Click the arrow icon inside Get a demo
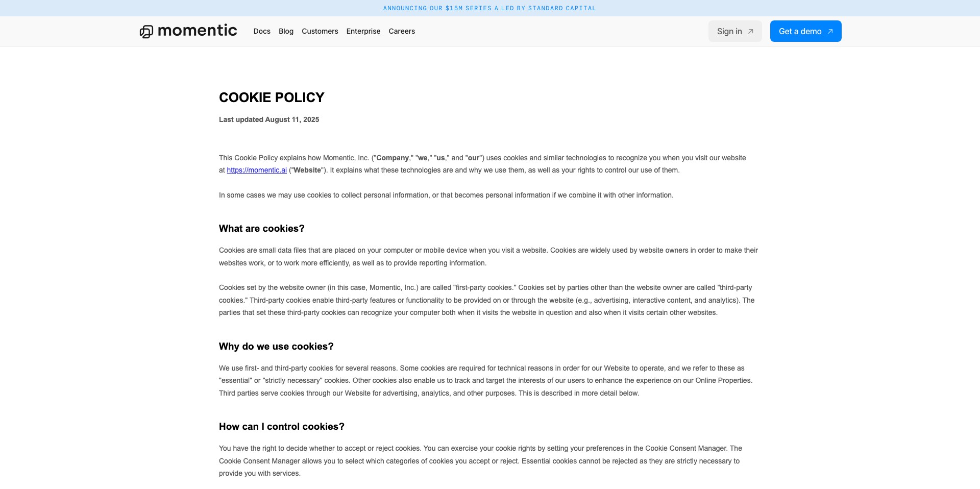Image resolution: width=980 pixels, height=489 pixels. click(x=830, y=32)
